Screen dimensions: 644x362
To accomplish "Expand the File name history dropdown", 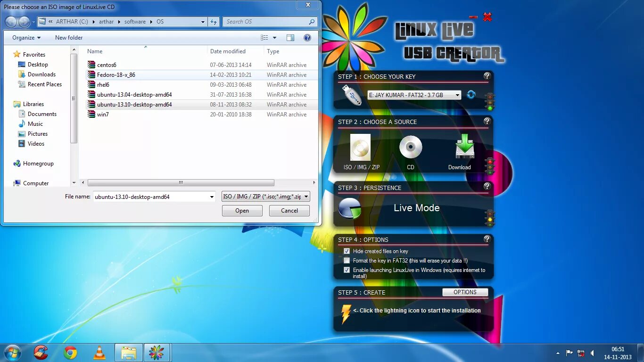I will tap(212, 197).
